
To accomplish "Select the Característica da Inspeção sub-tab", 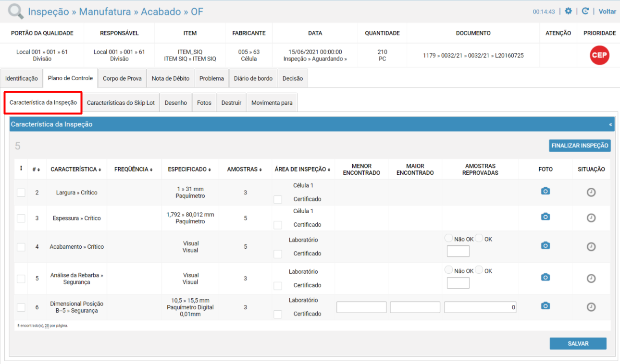I will tap(43, 103).
